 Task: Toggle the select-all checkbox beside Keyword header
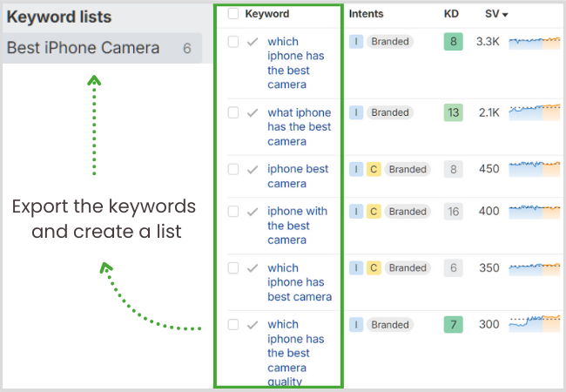tap(233, 14)
